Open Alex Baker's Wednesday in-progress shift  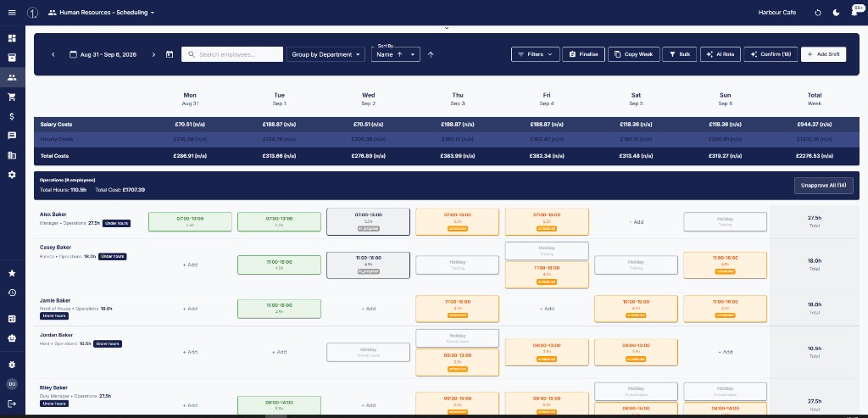point(368,221)
